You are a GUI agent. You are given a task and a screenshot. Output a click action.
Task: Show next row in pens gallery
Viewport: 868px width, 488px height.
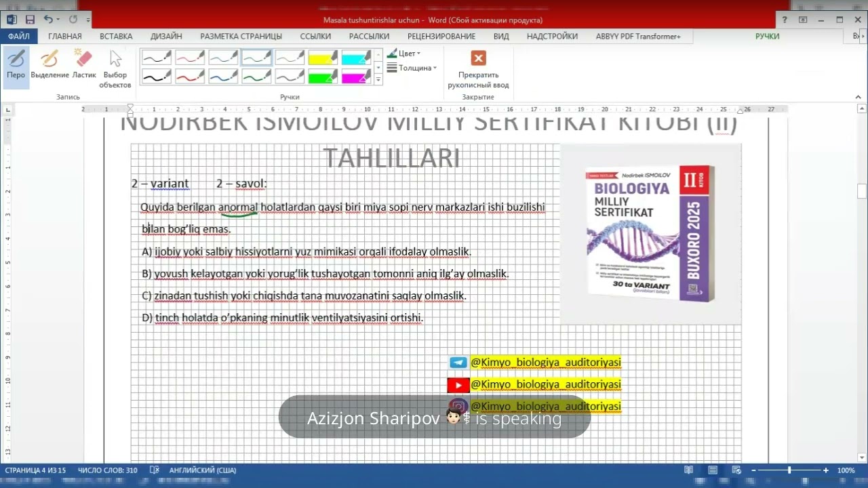pyautogui.click(x=378, y=67)
